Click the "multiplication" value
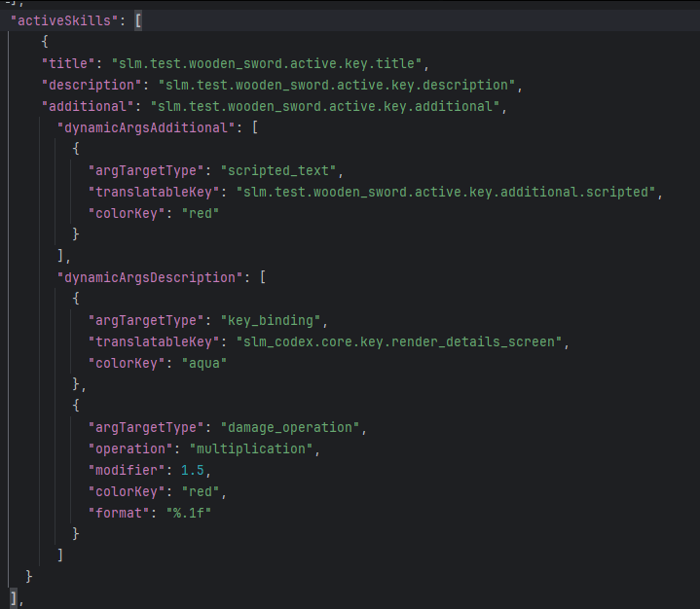This screenshot has height=609, width=700. point(257,448)
